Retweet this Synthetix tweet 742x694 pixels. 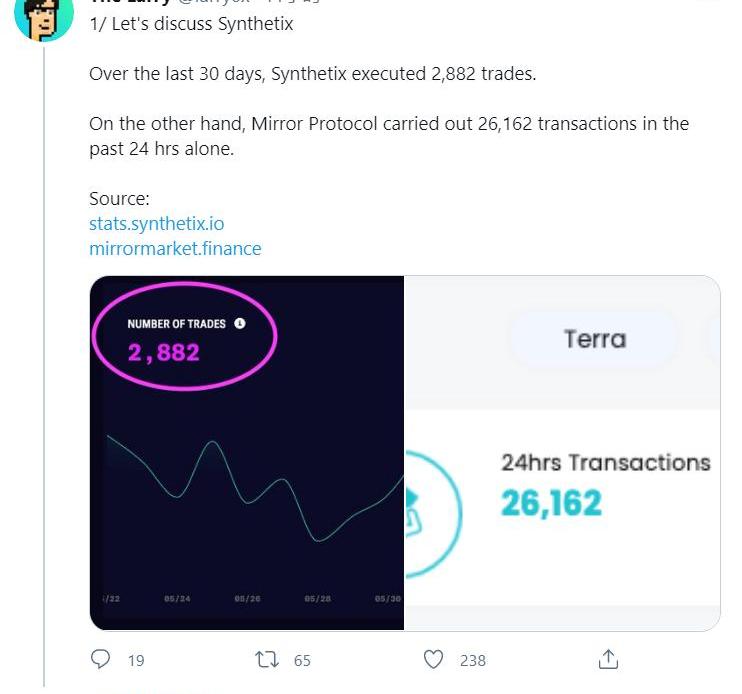click(x=267, y=660)
